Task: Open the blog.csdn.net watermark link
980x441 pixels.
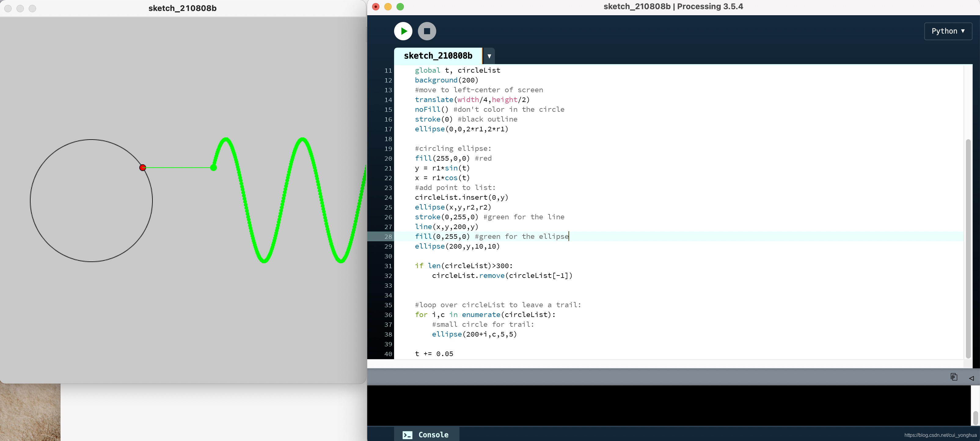Action: (940, 435)
